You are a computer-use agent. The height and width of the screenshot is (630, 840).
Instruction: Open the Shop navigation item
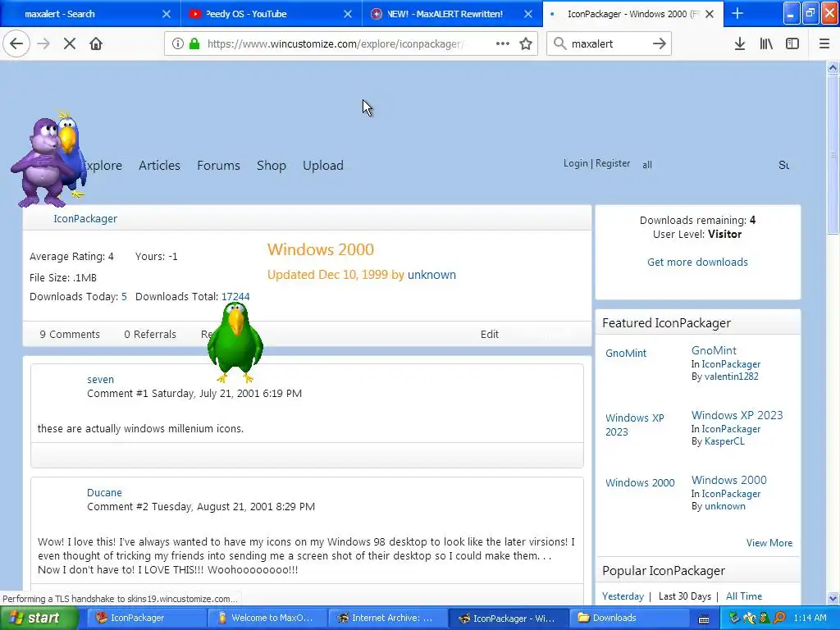pos(271,166)
